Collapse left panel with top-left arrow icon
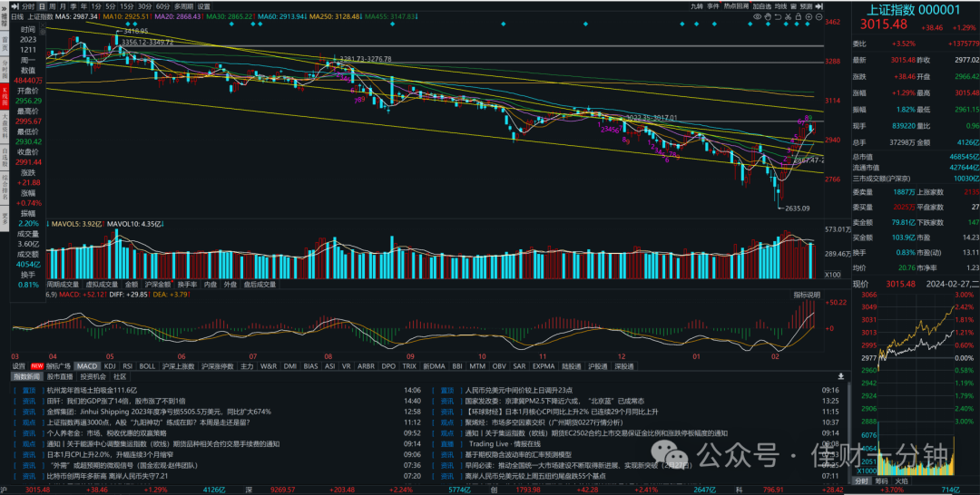The width and height of the screenshot is (980, 495). tap(15, 6)
